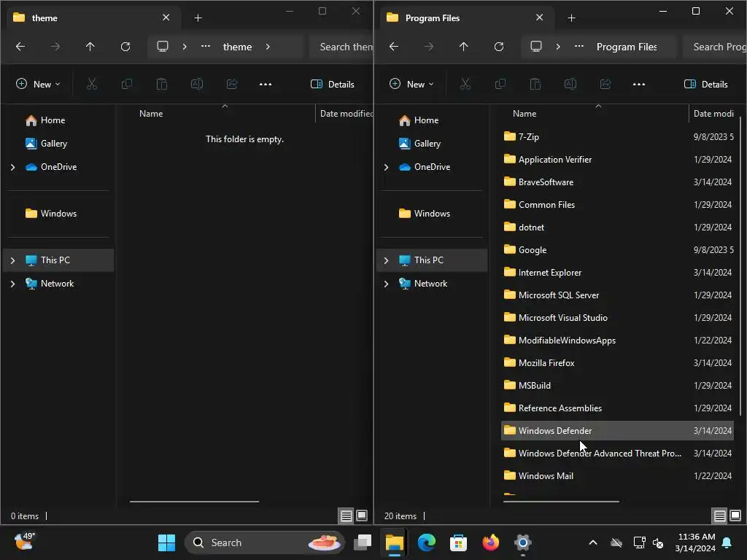Expand chevron after theme in address bar
747x560 pixels.
[x=268, y=47]
